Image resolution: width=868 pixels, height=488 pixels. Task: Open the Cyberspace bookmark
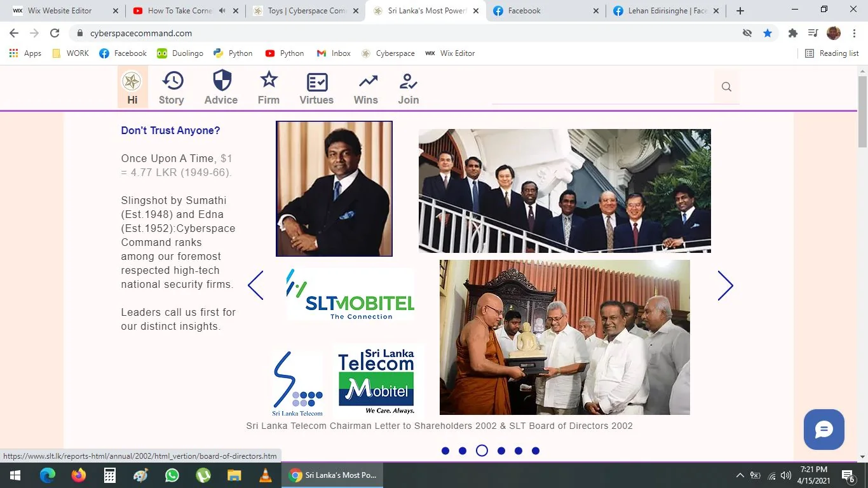coord(388,53)
